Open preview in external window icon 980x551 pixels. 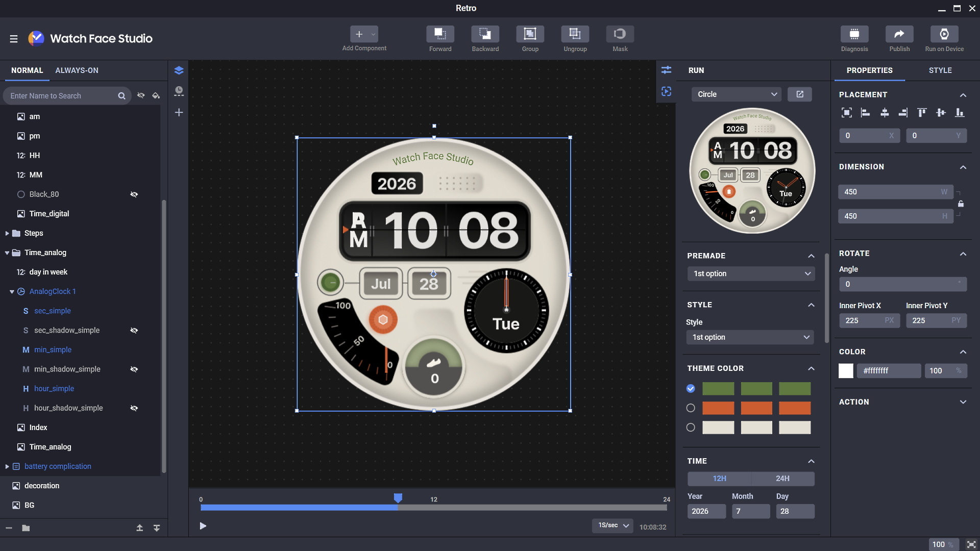pos(800,94)
